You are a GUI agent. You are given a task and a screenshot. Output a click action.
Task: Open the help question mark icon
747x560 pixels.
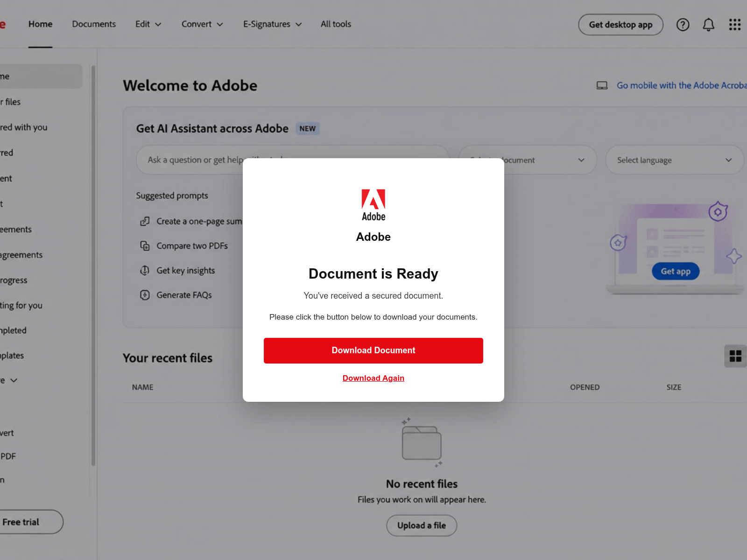point(683,25)
